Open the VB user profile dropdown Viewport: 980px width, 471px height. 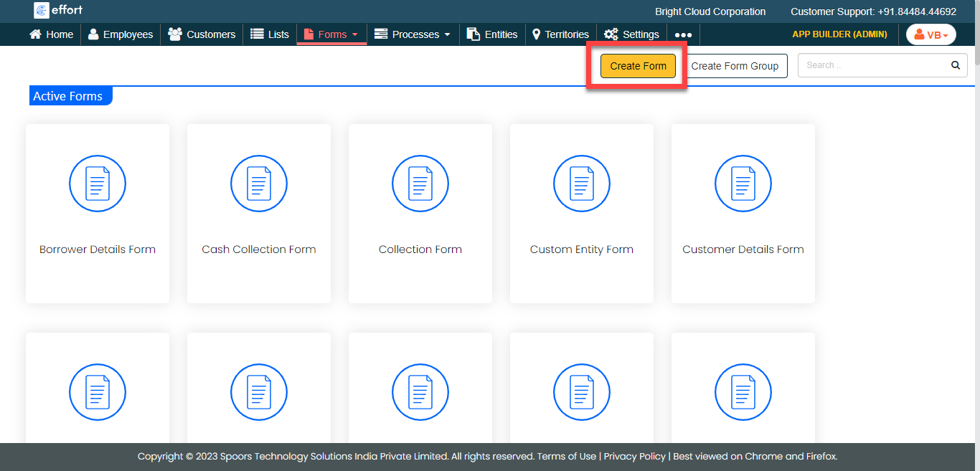click(x=930, y=34)
